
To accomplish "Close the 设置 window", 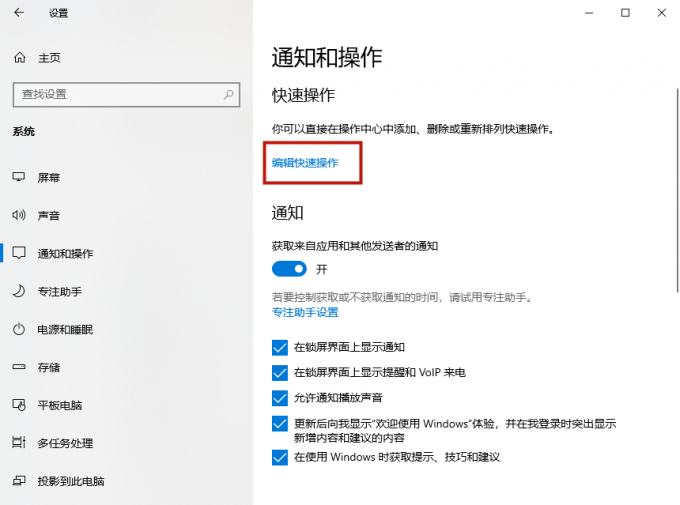I will tap(661, 13).
